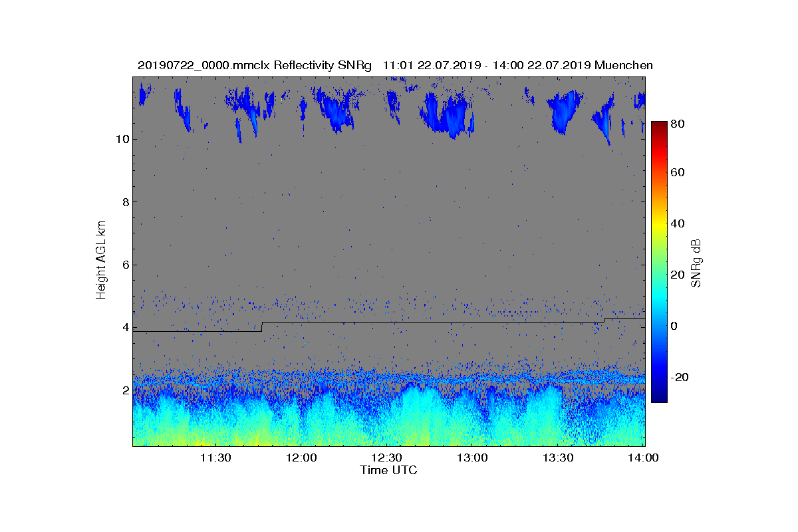This screenshot has height=532, width=798.
Task: Click the height tick label 2
Action: pyautogui.click(x=126, y=390)
